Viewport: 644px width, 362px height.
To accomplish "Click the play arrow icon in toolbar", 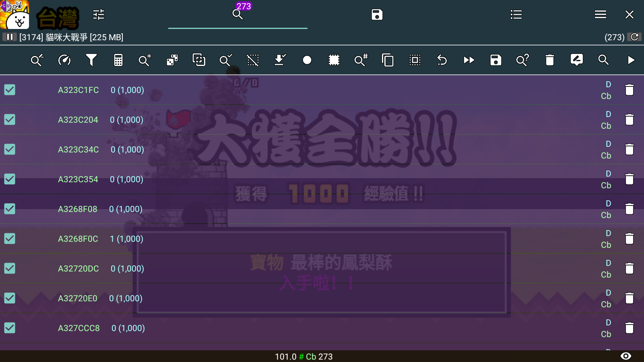I will click(x=631, y=60).
